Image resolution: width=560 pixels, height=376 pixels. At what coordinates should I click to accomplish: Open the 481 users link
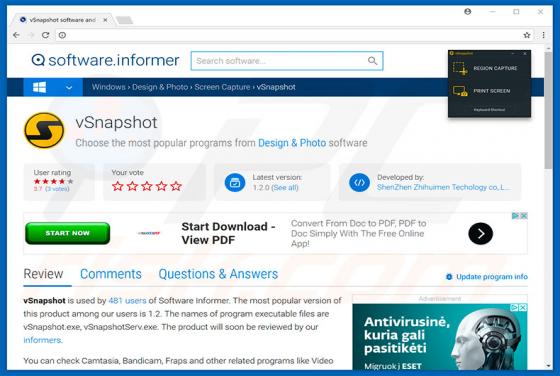[x=127, y=301]
